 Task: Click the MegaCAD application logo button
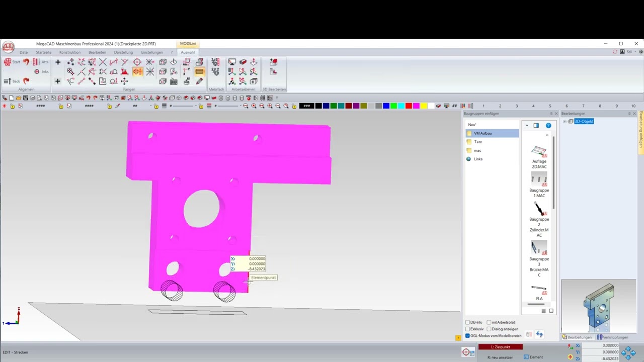[x=8, y=48]
